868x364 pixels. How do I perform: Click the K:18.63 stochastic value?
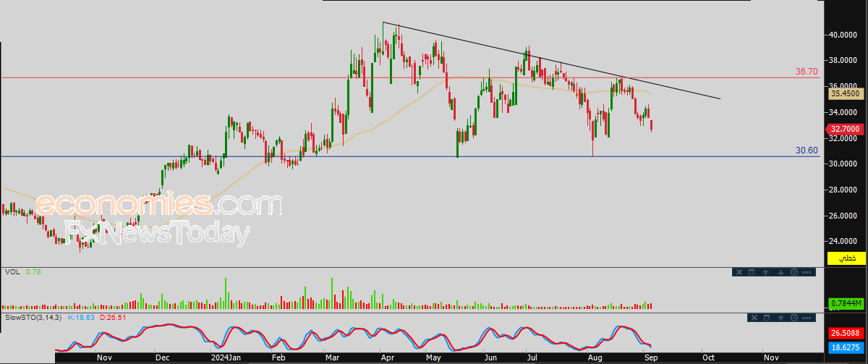coord(80,318)
